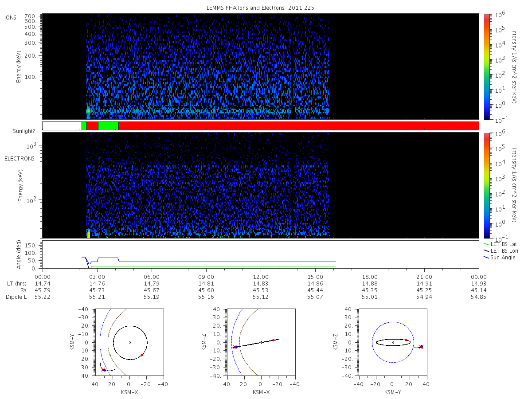
Task: Click the Rs row label
Action: pyautogui.click(x=23, y=290)
